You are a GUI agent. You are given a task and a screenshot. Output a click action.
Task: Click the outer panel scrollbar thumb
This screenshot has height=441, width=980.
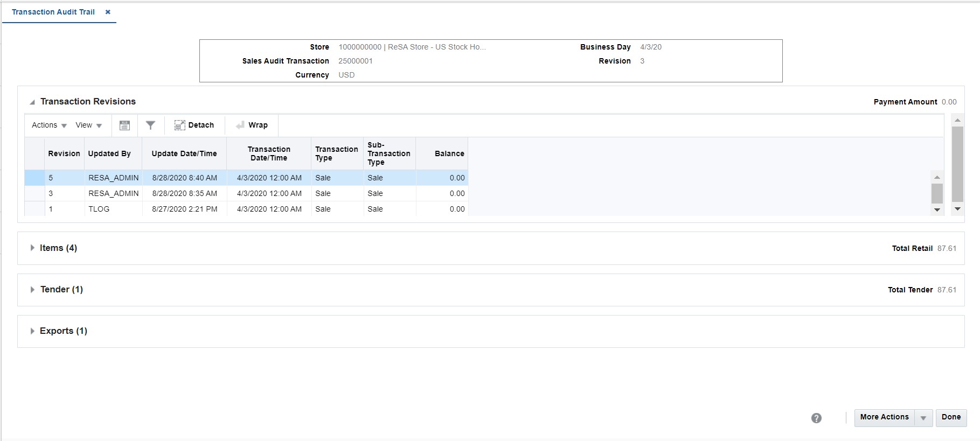957,164
